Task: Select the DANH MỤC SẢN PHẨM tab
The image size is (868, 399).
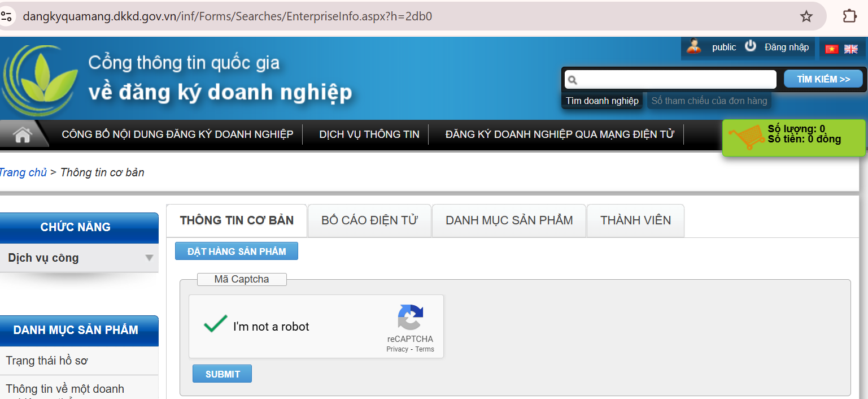Action: [x=509, y=220]
